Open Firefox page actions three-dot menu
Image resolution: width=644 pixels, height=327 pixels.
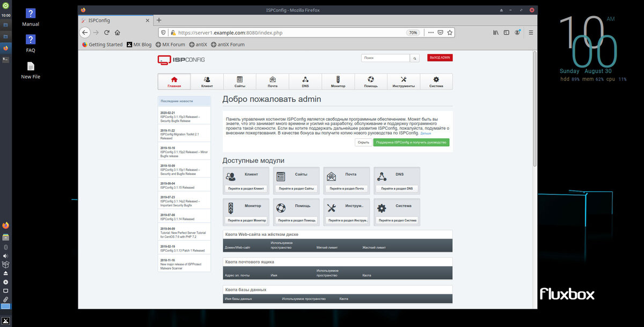(430, 32)
